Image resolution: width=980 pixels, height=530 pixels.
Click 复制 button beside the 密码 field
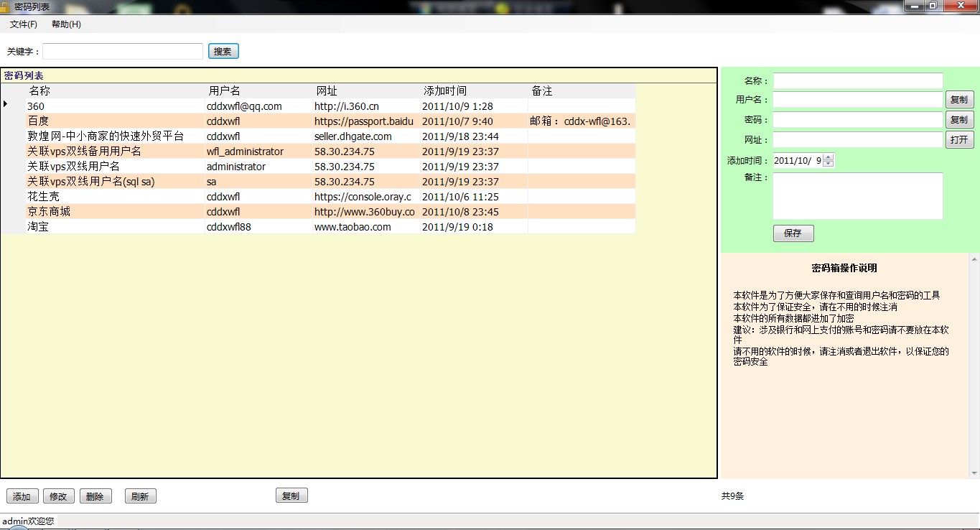[x=959, y=120]
